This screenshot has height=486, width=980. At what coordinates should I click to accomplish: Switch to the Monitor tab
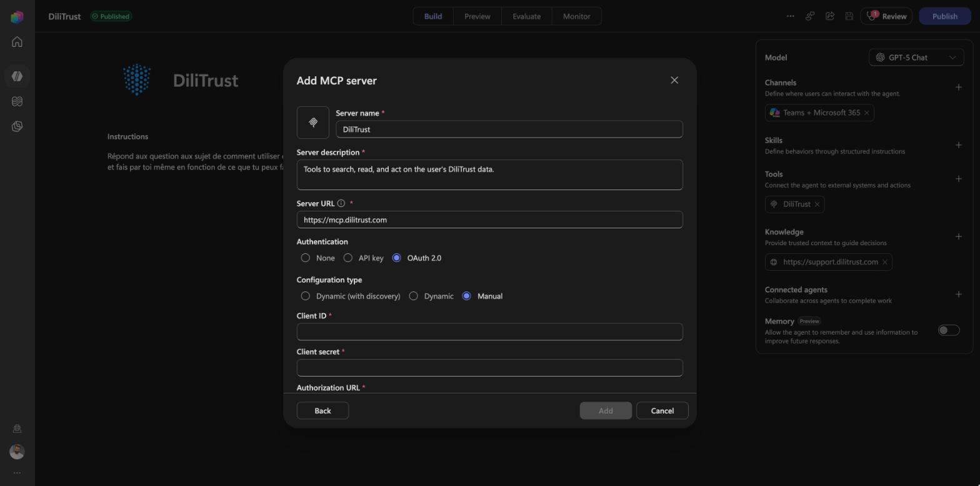click(x=577, y=16)
